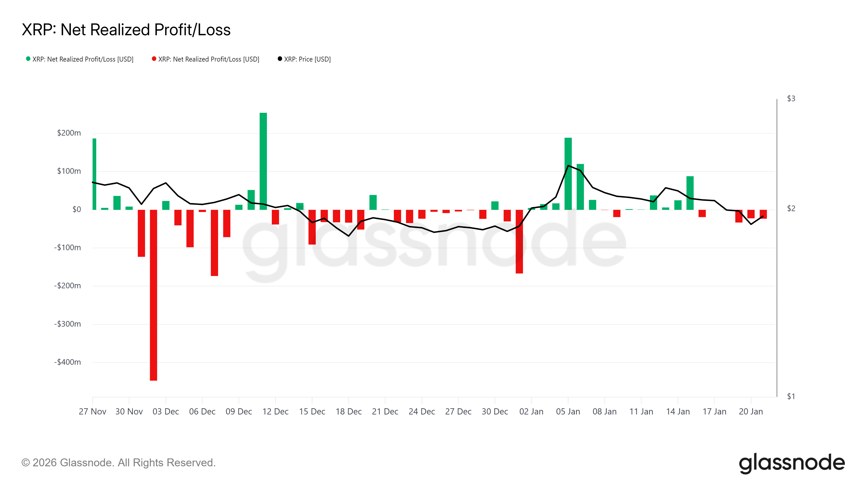Toggle the XRP: Price [USD] legend label
This screenshot has width=868, height=488.
coord(307,59)
